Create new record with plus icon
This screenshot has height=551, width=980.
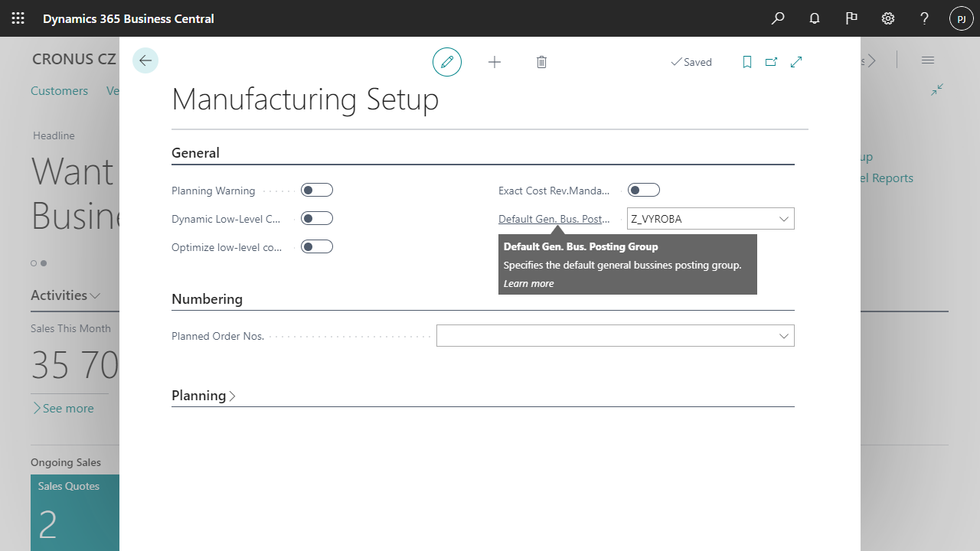tap(495, 62)
